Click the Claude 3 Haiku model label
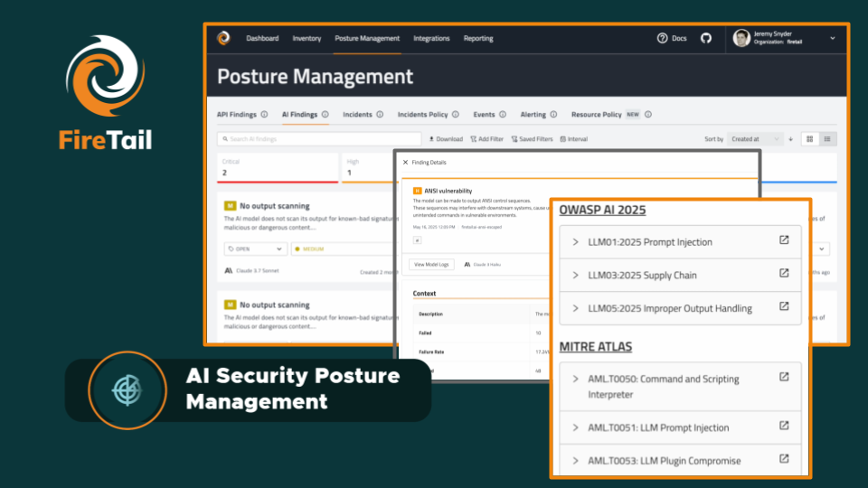 [x=486, y=265]
